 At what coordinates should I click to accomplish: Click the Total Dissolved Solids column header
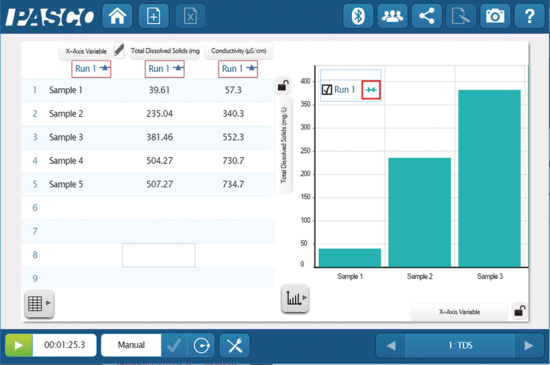click(165, 51)
